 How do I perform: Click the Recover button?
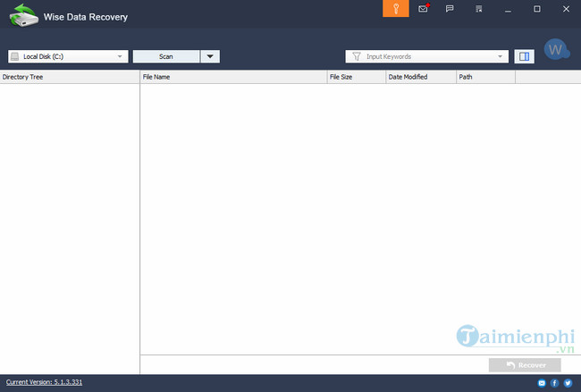[x=525, y=365]
